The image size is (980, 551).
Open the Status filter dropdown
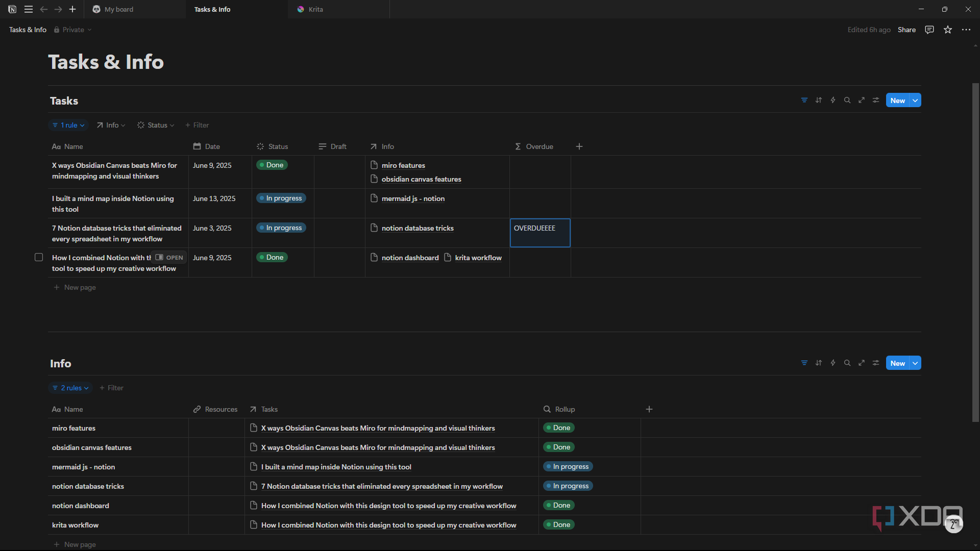156,125
